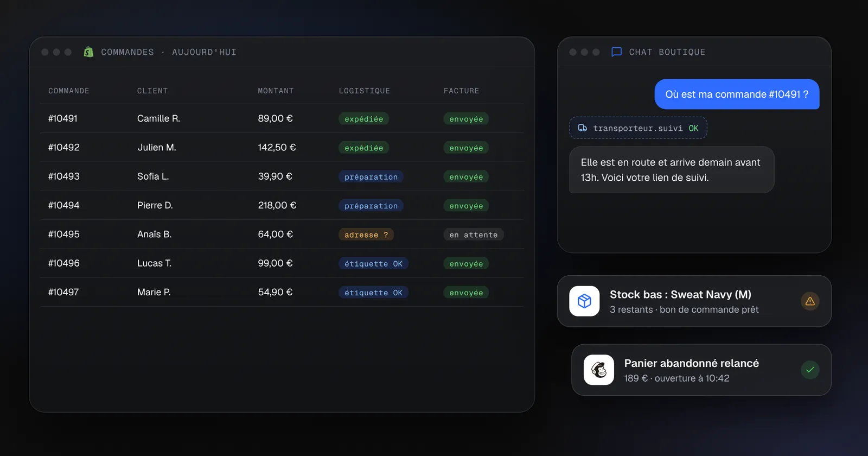This screenshot has width=868, height=456.
Task: Select client Sofia L.
Action: (x=153, y=176)
